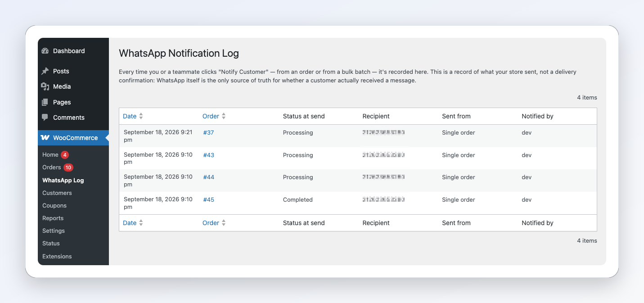Open the Posts menu
The image size is (644, 303).
(x=61, y=71)
